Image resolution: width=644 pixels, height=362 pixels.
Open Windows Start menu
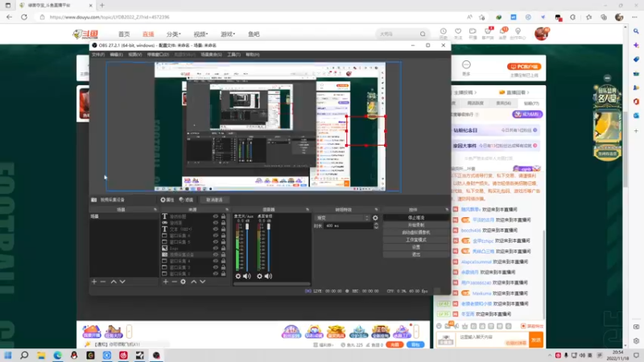point(8,356)
